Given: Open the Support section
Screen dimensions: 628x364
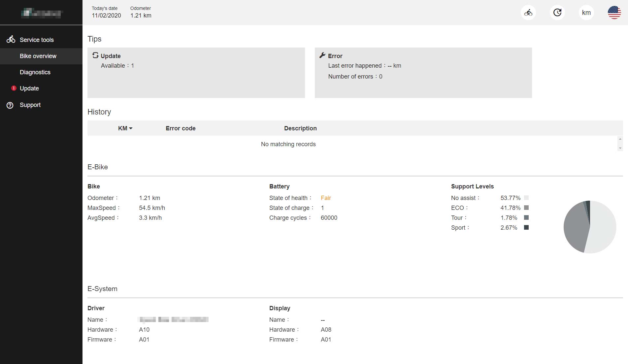Looking at the screenshot, I should point(30,105).
